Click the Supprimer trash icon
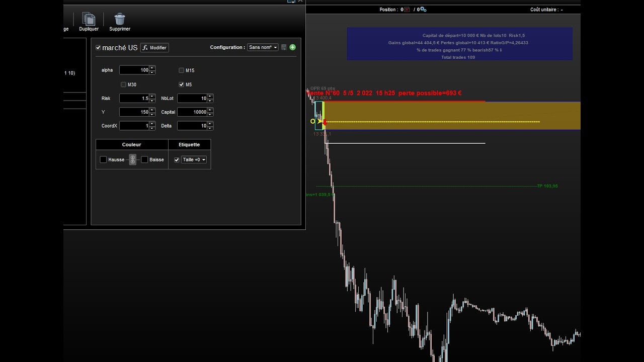 [x=120, y=20]
